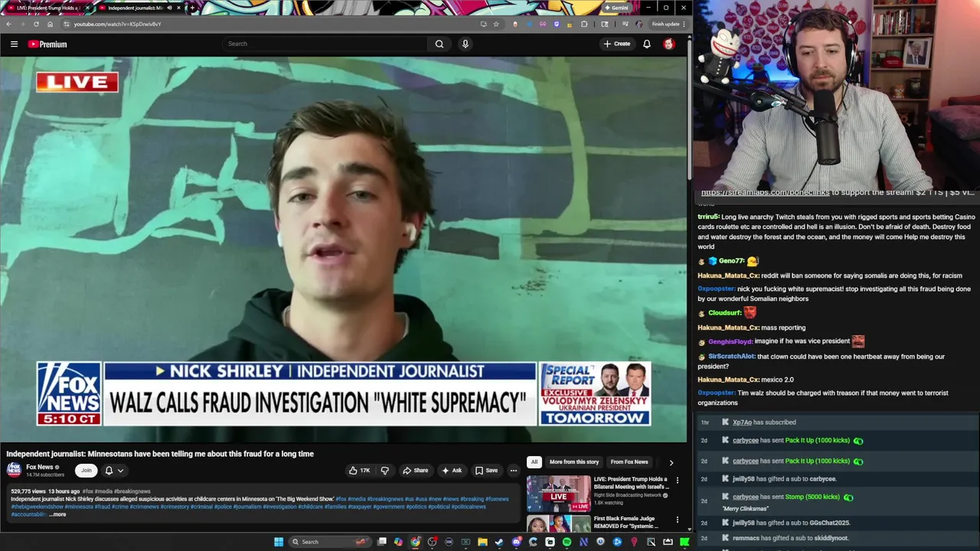Viewport: 980px width, 551px height.
Task: Click the Windows taskbar Search box
Action: coord(329,542)
